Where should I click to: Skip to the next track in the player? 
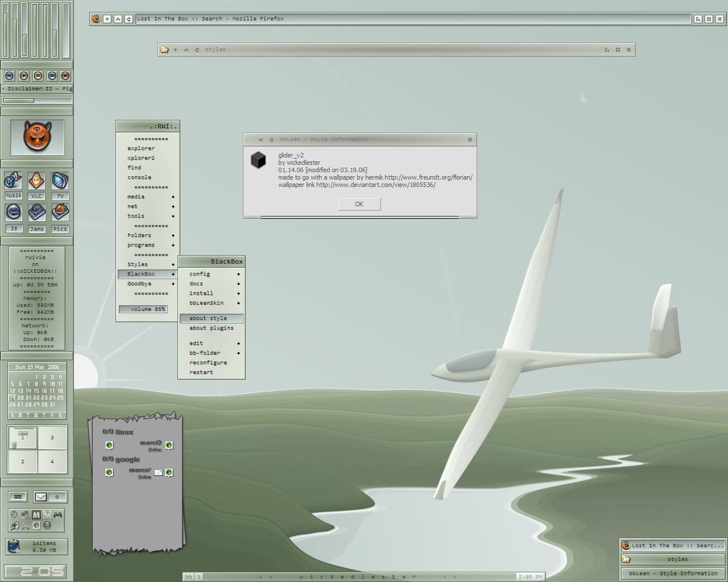[52, 76]
